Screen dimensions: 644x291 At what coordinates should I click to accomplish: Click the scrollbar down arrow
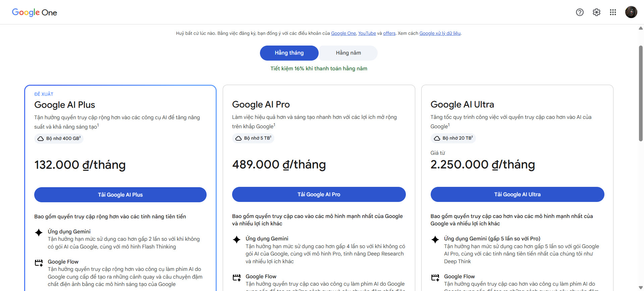pos(641,288)
